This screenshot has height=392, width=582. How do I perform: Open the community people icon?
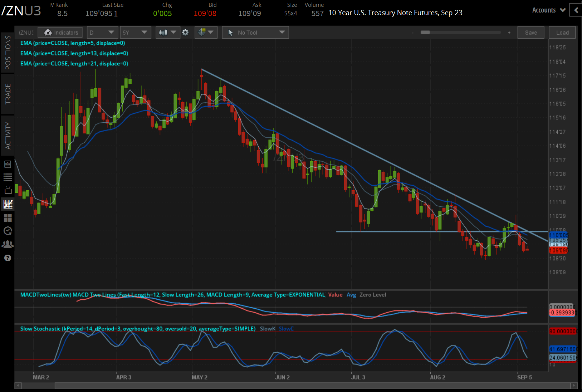point(8,244)
